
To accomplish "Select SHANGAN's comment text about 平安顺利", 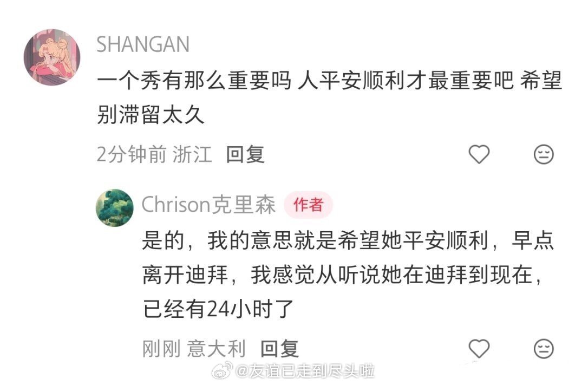I will coord(329,97).
